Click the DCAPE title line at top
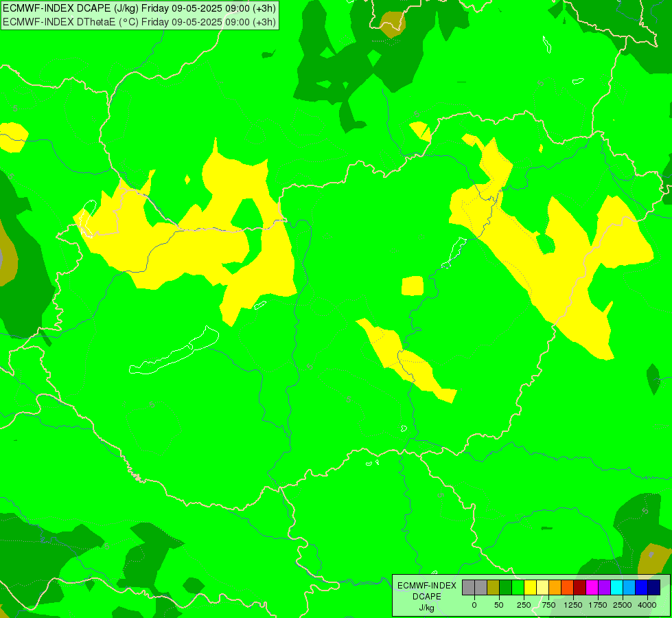Image resolution: width=672 pixels, height=618 pixels. (x=139, y=8)
